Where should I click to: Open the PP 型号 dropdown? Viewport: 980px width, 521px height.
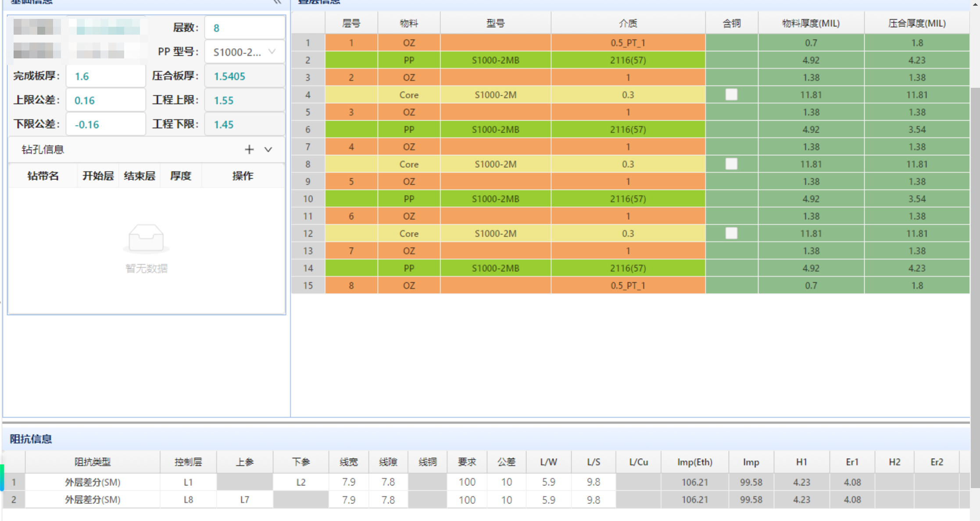click(x=244, y=52)
